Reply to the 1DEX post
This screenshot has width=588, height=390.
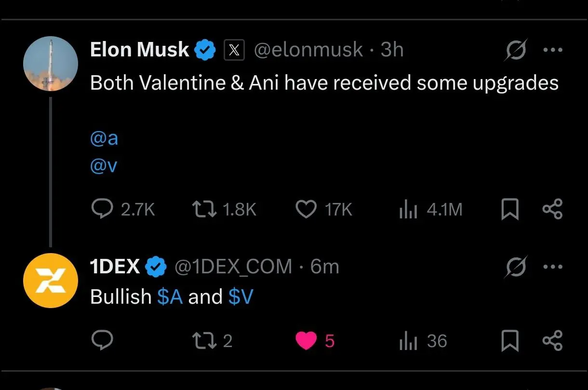(102, 341)
